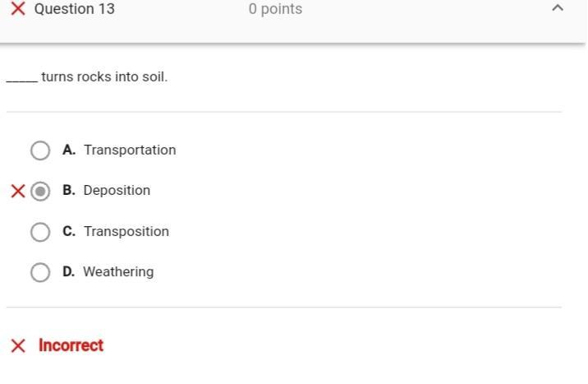Click the 0 points score label
Screen dimensions: 588x384
click(x=275, y=9)
